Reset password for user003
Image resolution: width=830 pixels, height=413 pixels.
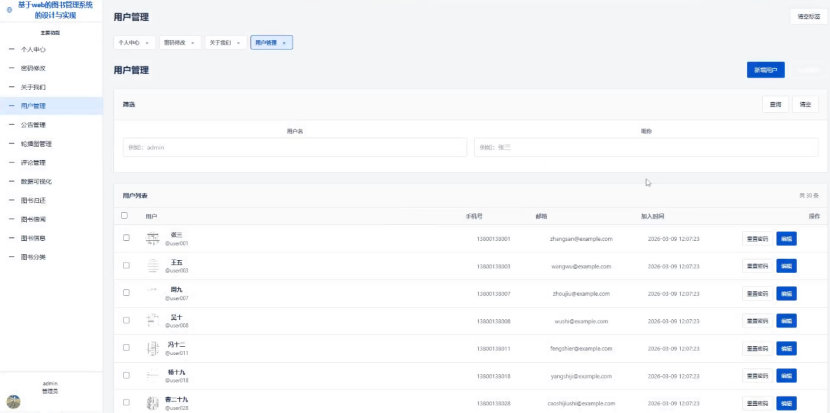[757, 266]
